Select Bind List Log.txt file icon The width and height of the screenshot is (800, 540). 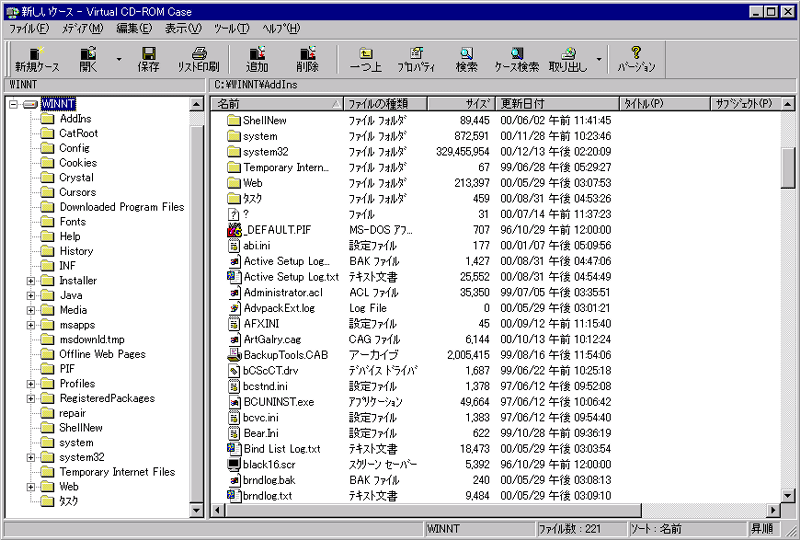pyautogui.click(x=234, y=449)
